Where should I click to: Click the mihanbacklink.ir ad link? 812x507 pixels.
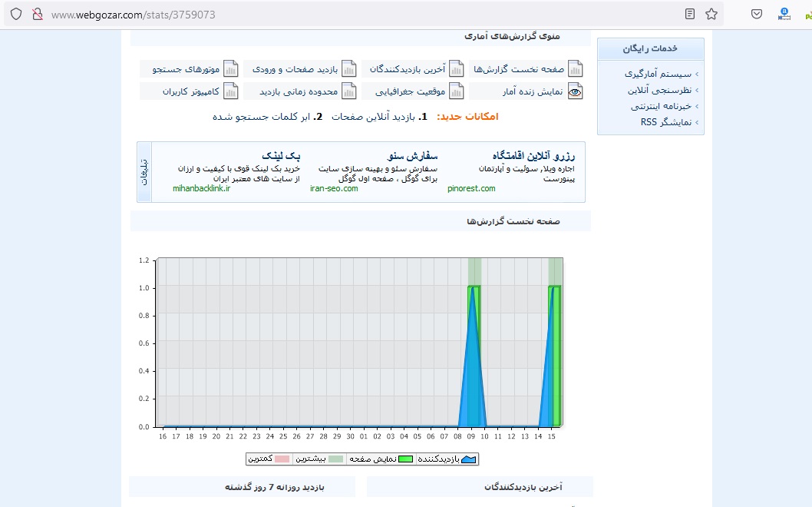tap(201, 188)
